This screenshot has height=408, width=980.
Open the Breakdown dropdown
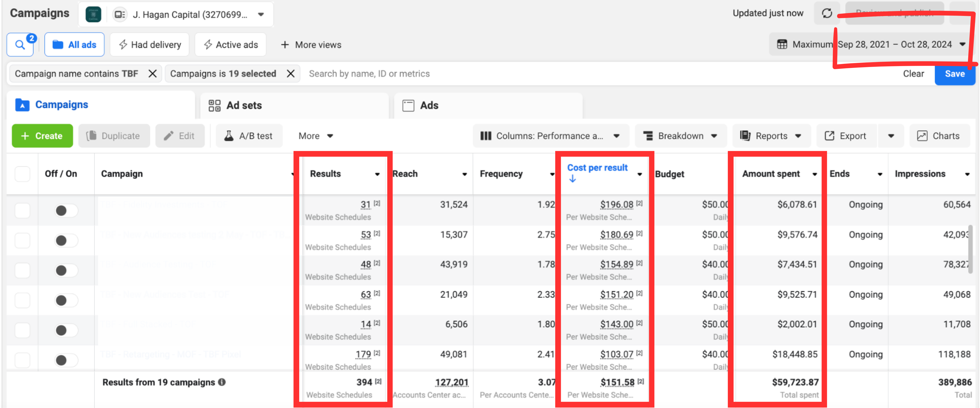click(680, 136)
